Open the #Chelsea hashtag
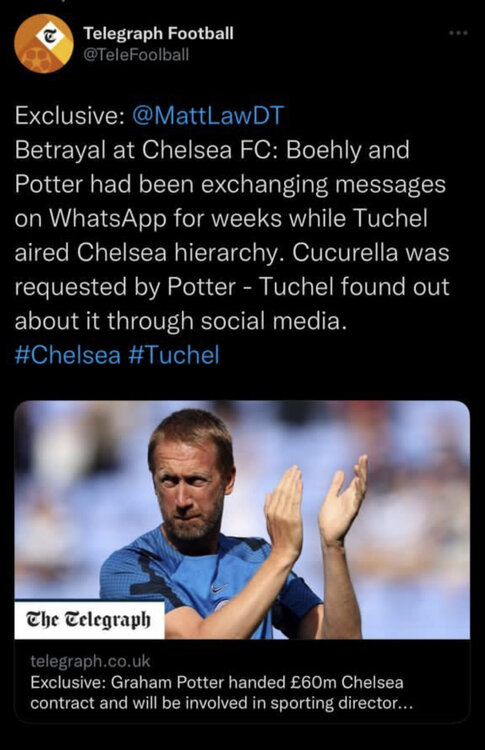This screenshot has height=750, width=485. pyautogui.click(x=67, y=355)
